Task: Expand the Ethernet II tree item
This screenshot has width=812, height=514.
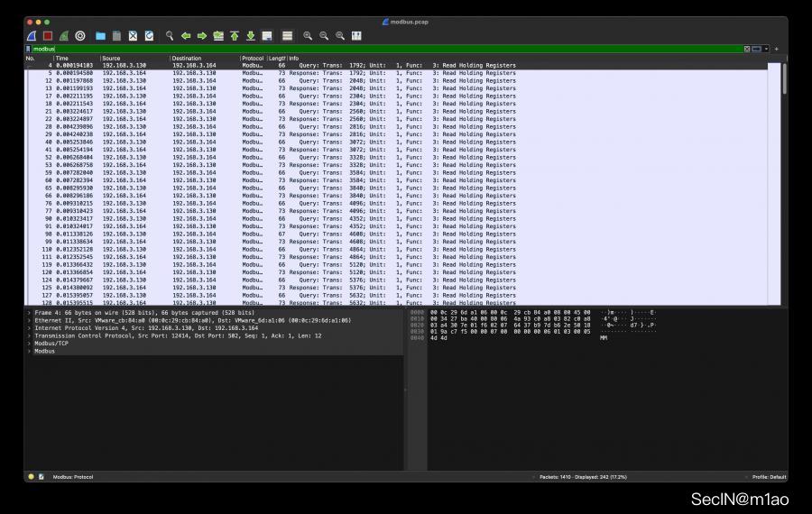Action: (x=29, y=320)
